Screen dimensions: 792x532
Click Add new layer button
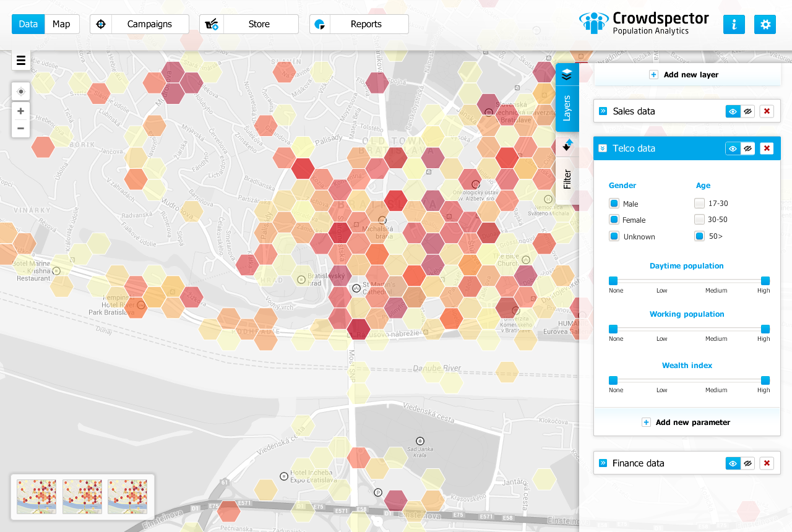[687, 75]
